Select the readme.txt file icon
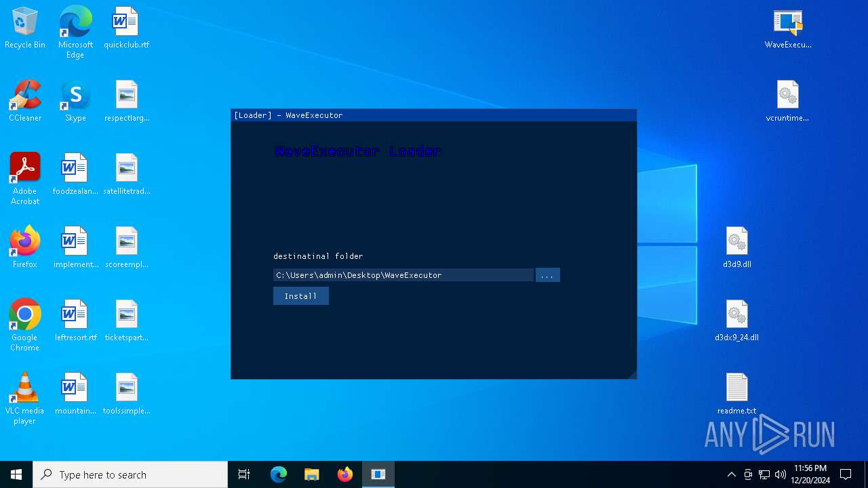The image size is (868, 488). coord(737,394)
